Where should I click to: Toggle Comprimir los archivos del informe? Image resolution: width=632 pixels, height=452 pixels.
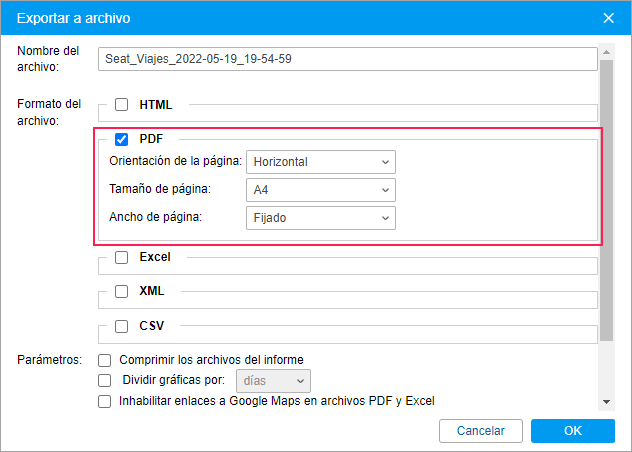[x=104, y=360]
